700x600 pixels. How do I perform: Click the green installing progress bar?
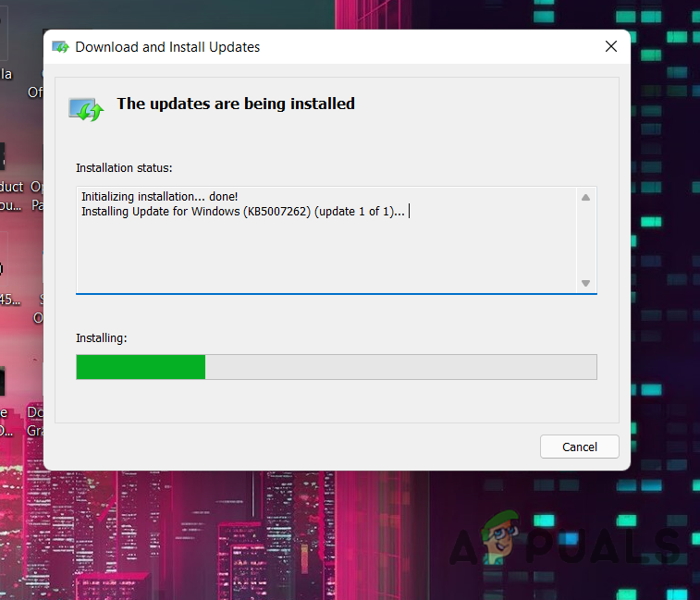337,367
